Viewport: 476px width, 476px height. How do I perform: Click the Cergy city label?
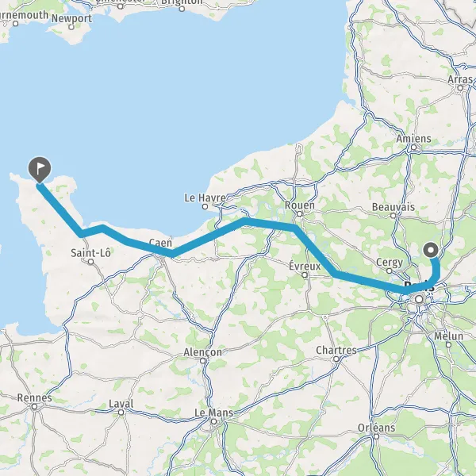click(x=390, y=263)
